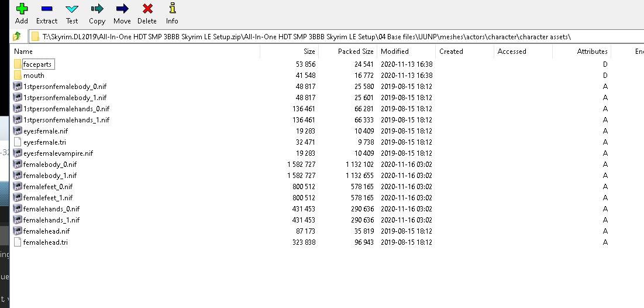This screenshot has width=644, height=308.
Task: Click packed size 1 132 102 value
Action: [x=360, y=164]
